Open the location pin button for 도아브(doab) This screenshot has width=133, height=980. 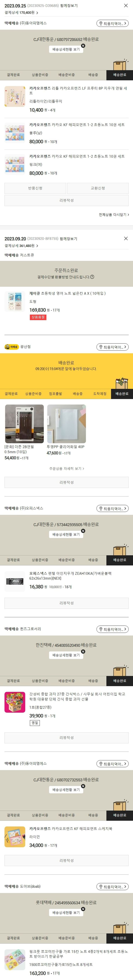[112, 887]
